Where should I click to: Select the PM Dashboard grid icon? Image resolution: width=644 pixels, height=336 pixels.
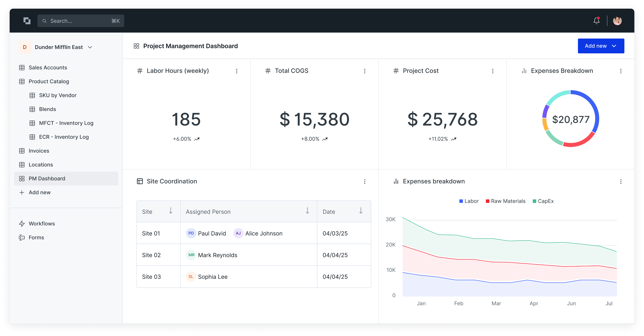point(22,178)
